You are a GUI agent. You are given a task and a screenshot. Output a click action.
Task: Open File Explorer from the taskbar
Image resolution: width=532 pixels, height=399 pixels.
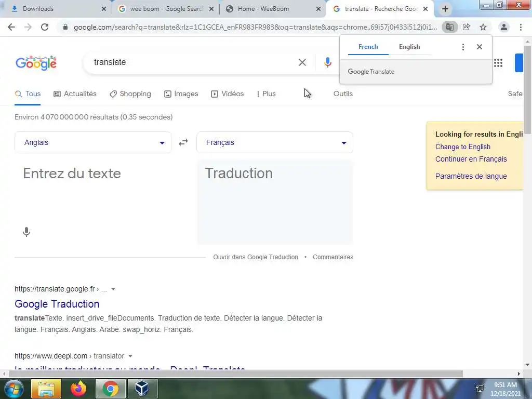46,389
